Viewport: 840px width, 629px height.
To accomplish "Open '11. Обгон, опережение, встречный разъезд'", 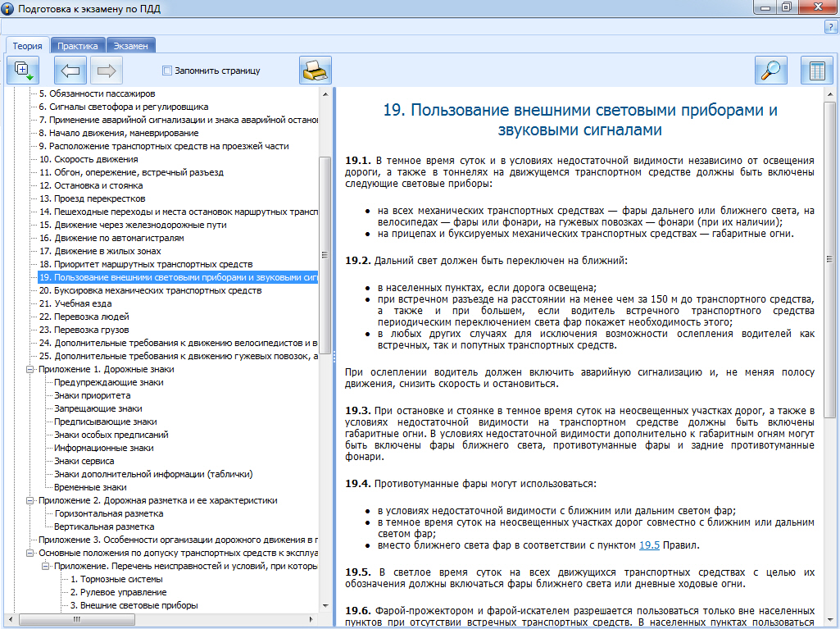I will tap(131, 172).
